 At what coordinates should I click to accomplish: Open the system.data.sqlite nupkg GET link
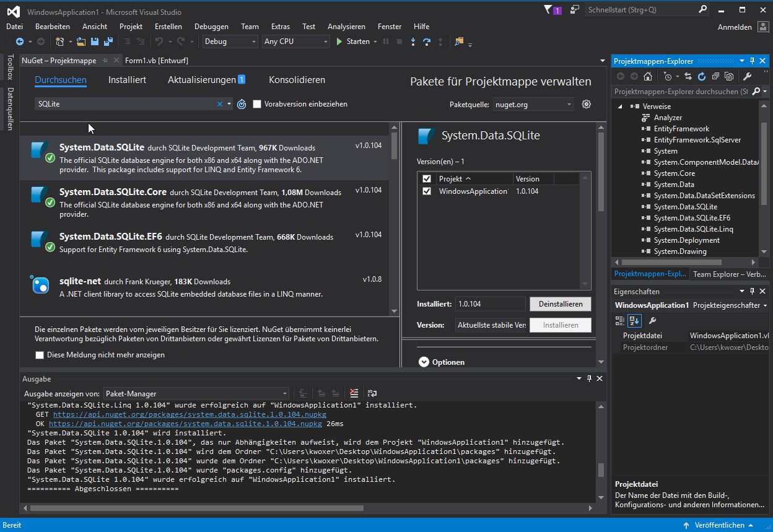(x=190, y=414)
